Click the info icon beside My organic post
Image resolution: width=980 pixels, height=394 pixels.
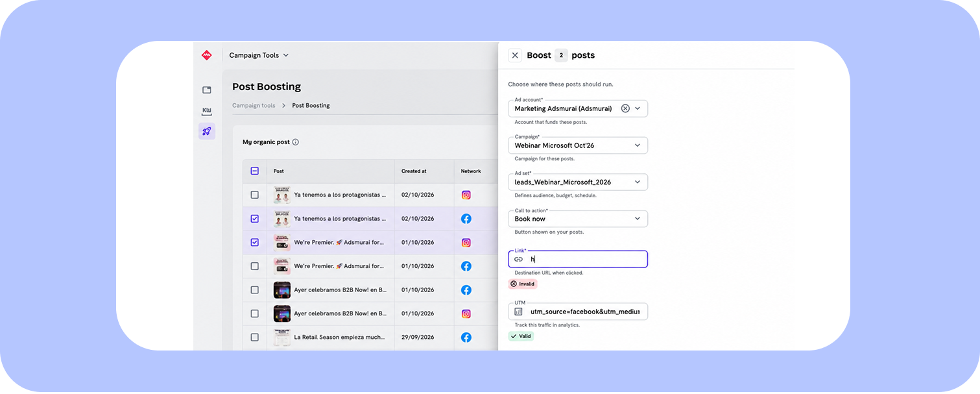click(x=296, y=142)
